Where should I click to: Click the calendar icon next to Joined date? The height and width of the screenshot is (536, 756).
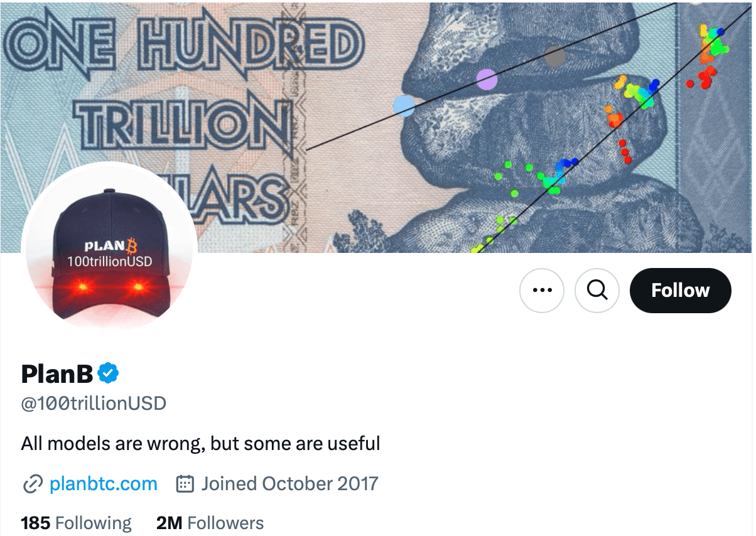pyautogui.click(x=184, y=484)
